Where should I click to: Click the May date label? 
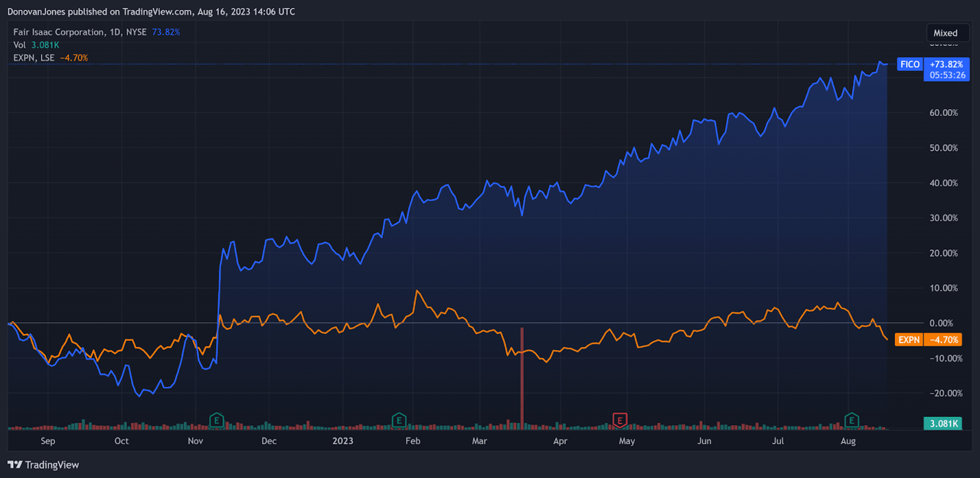[627, 441]
